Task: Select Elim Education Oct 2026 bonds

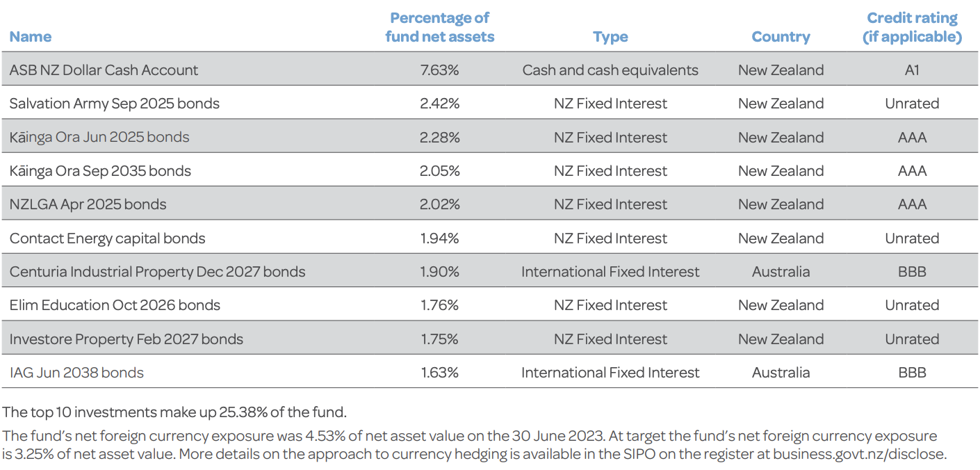Action: click(x=115, y=305)
